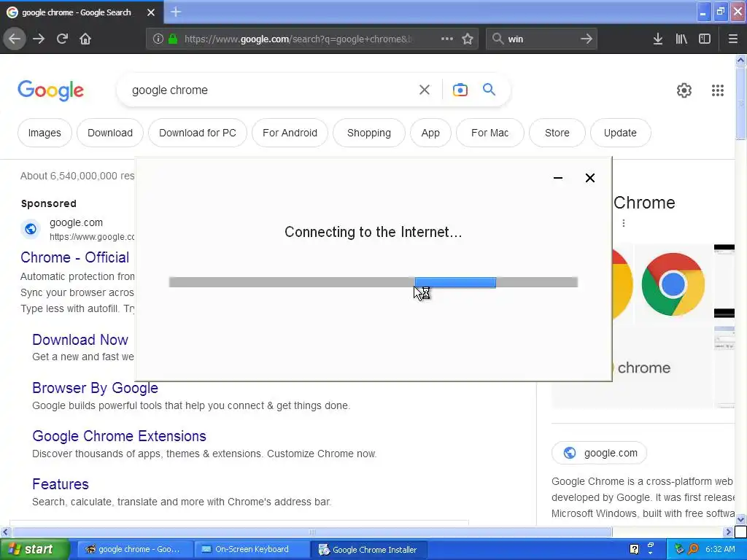Viewport: 747px width, 560px height.
Task: Minimize the Chrome installer dialog
Action: (558, 178)
